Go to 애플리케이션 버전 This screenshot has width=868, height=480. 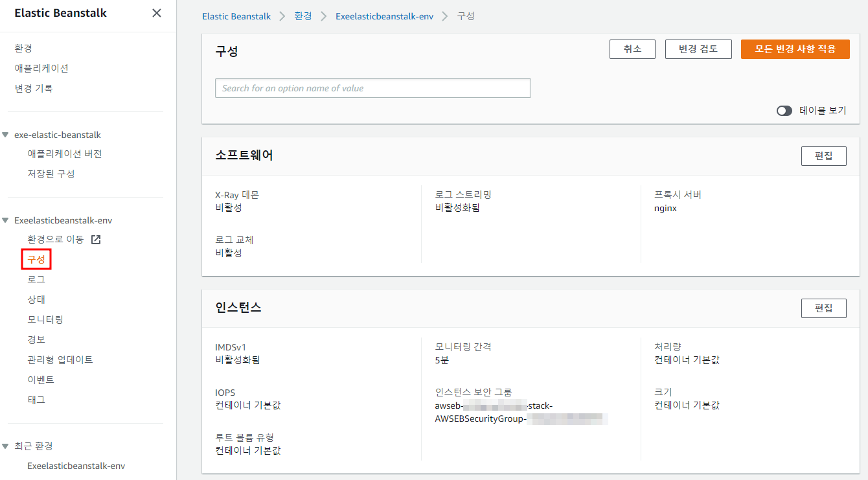click(65, 154)
